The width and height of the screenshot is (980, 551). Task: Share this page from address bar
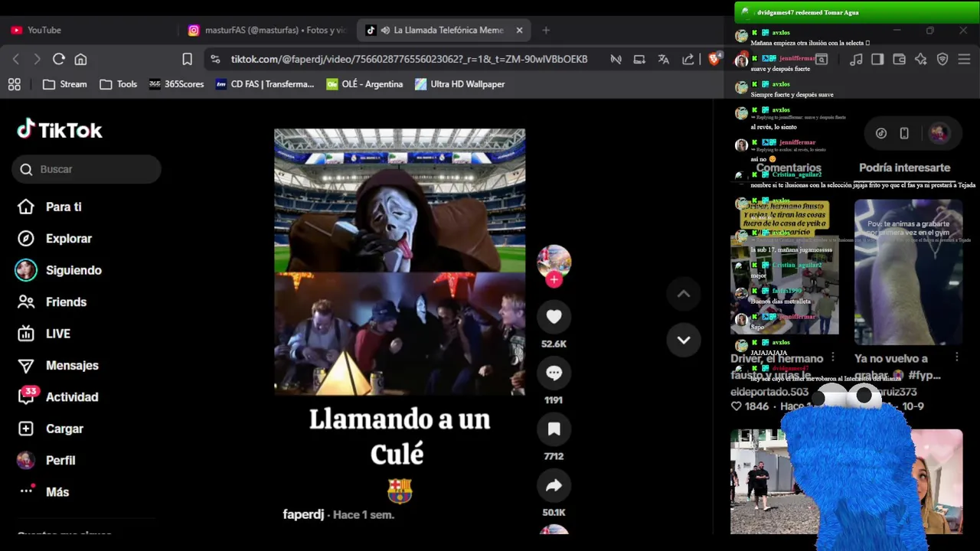[x=688, y=59]
